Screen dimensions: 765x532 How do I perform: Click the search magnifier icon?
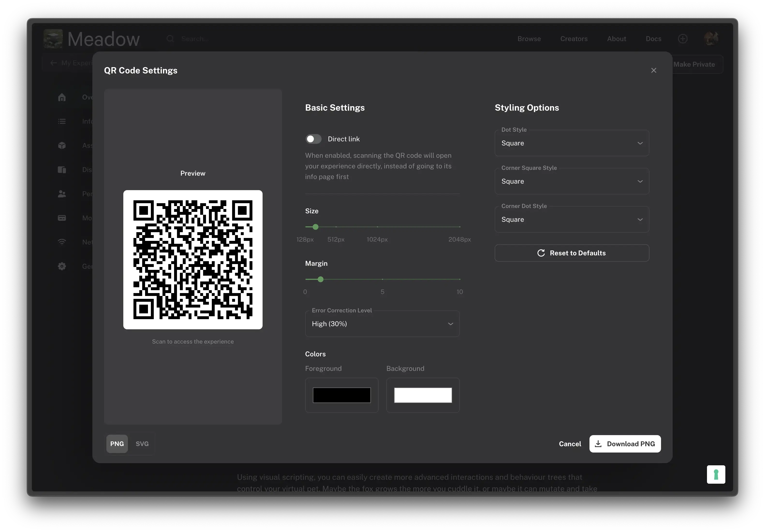170,39
